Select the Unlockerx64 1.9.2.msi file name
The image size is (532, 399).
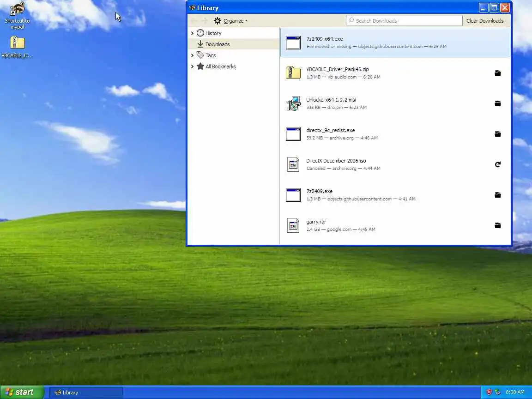coord(331,100)
